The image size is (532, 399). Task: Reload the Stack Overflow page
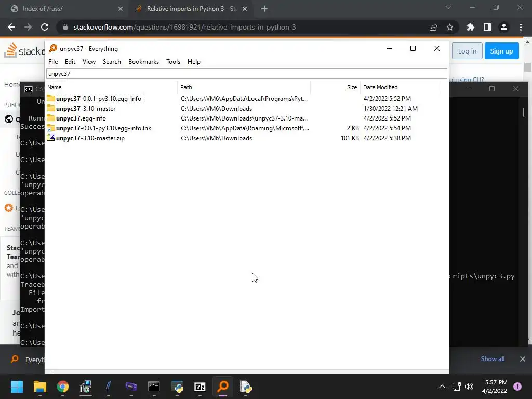click(45, 27)
